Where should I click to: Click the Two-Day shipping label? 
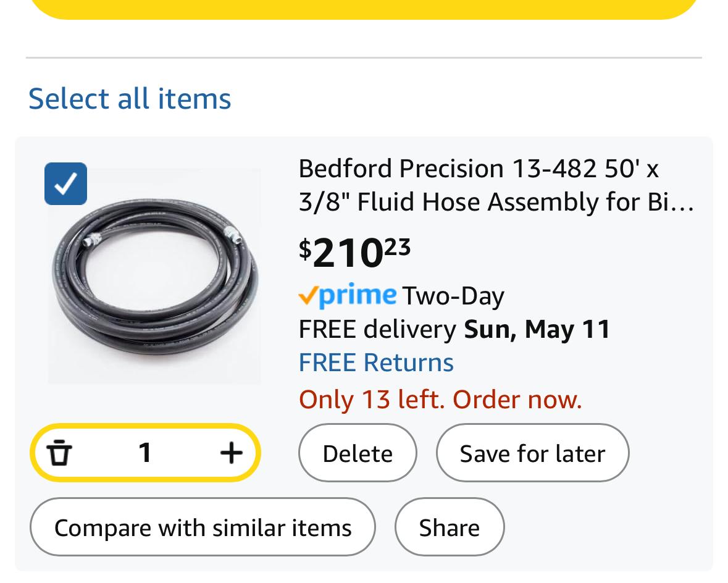click(453, 296)
